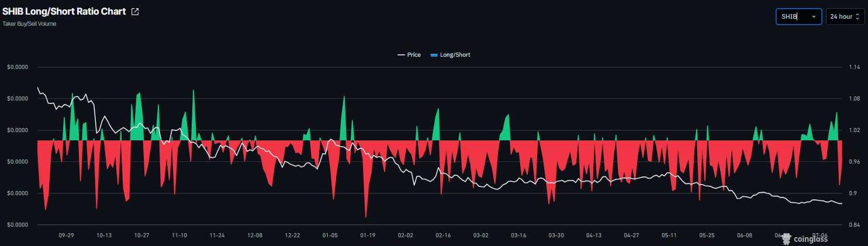Click the white line marker in Price legend
The width and height of the screenshot is (868, 246).
coord(400,55)
